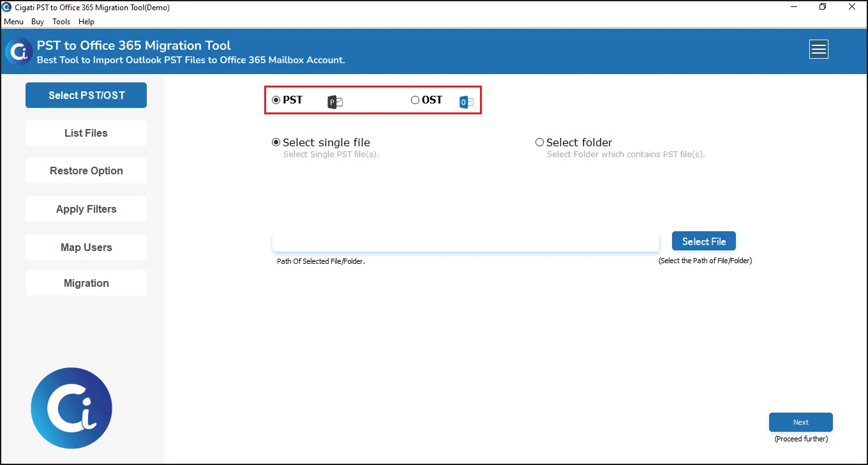Screen dimensions: 868x465
Task: Restore down the application window
Action: click(823, 7)
